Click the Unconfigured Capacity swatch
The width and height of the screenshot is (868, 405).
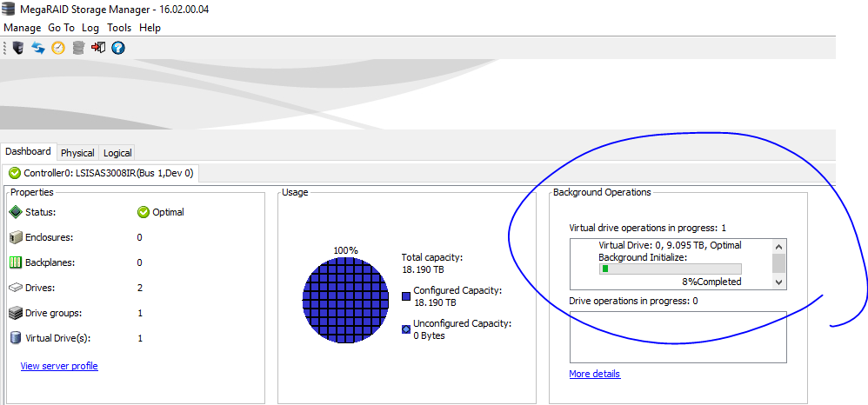click(x=406, y=329)
